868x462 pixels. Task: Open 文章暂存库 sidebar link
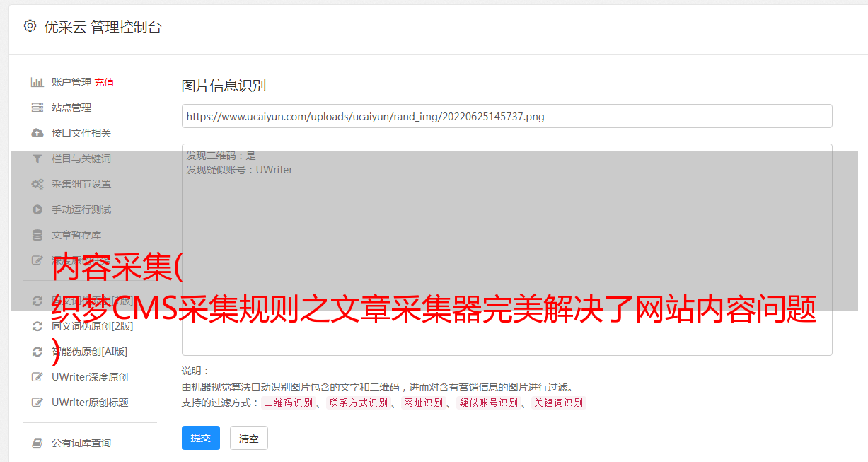76,235
